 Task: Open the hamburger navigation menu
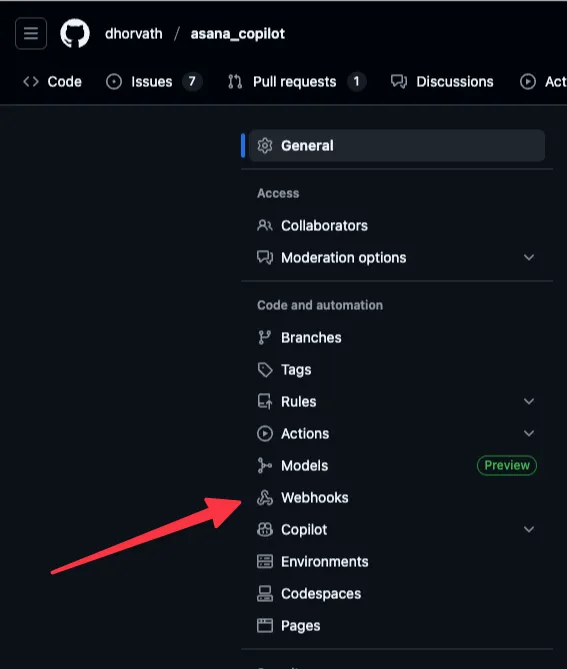click(x=31, y=33)
